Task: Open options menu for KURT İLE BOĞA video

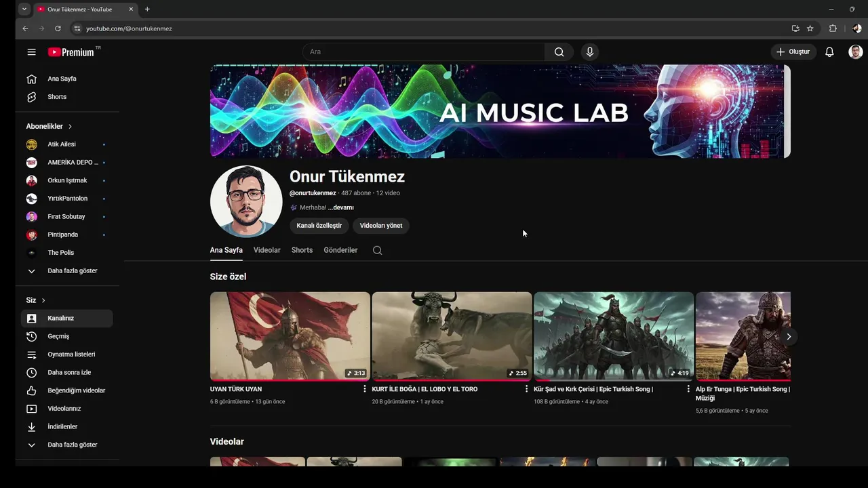Action: click(526, 389)
